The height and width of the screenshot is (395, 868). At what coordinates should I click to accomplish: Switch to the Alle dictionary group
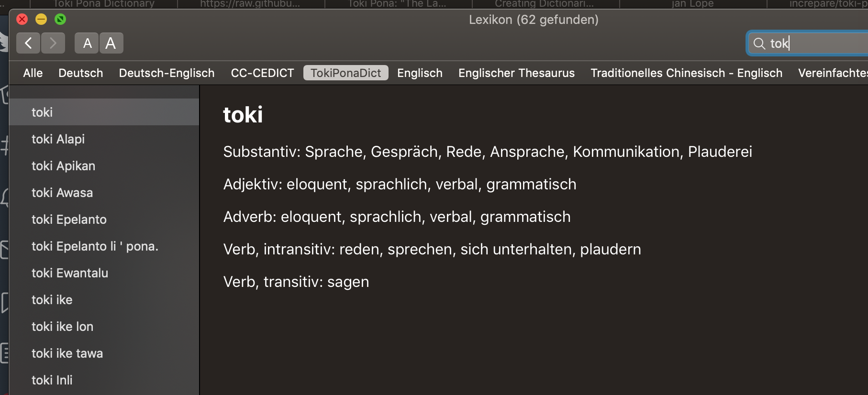(x=33, y=73)
